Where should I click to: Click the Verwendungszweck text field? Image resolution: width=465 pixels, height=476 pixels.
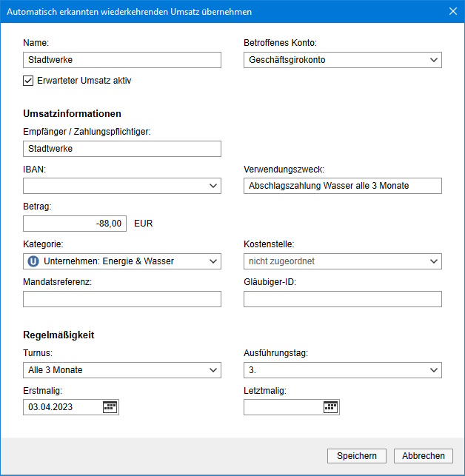pyautogui.click(x=342, y=186)
